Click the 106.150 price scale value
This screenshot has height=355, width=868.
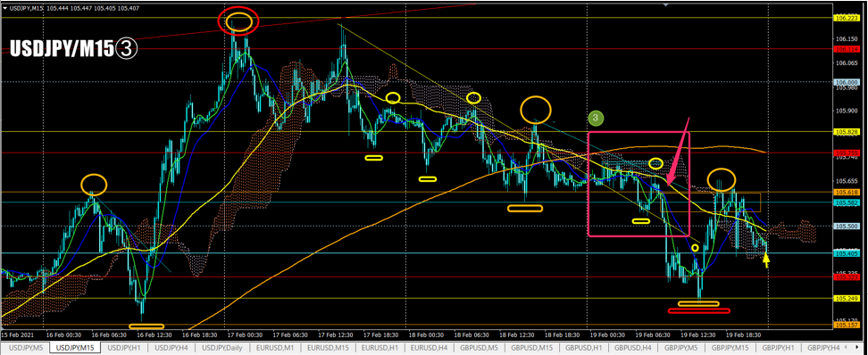[847, 39]
